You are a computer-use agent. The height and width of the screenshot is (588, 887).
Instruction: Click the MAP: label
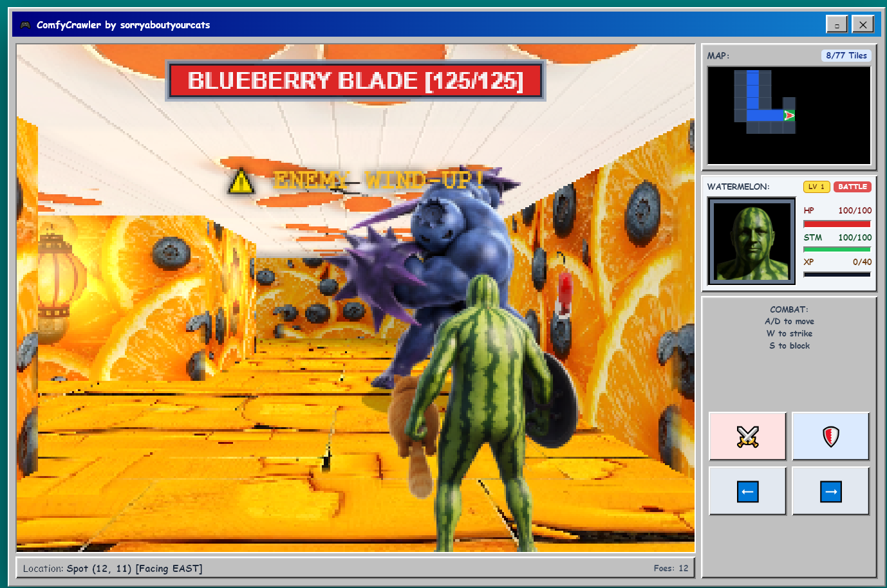tap(718, 55)
